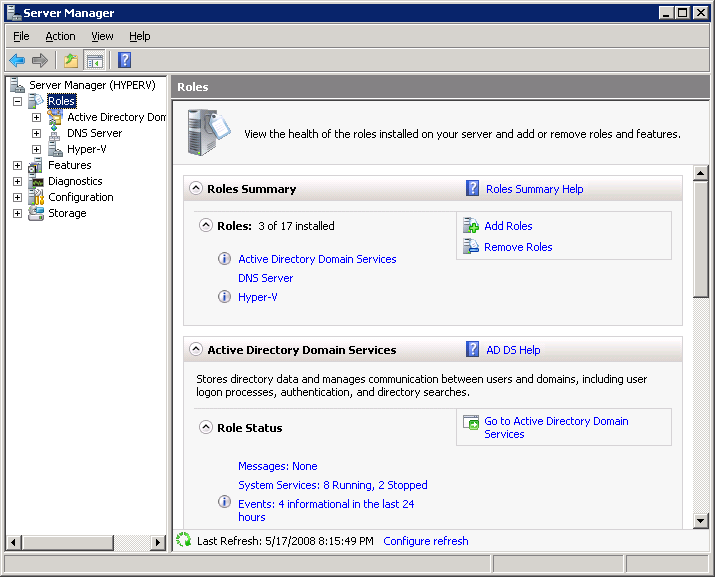Open the Action menu
Viewport: 715px width, 577px height.
tap(60, 36)
